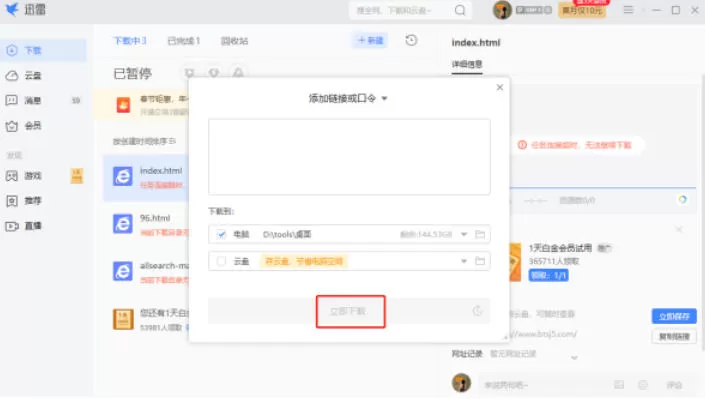This screenshot has width=705, height=399.
Task: Expand the 网址记录 chevron
Action: [x=574, y=358]
